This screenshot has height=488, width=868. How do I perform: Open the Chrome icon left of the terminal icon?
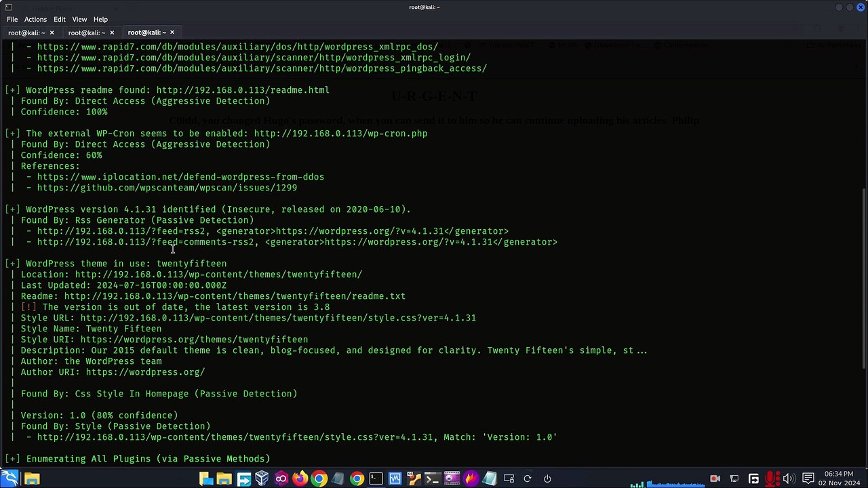(x=357, y=479)
